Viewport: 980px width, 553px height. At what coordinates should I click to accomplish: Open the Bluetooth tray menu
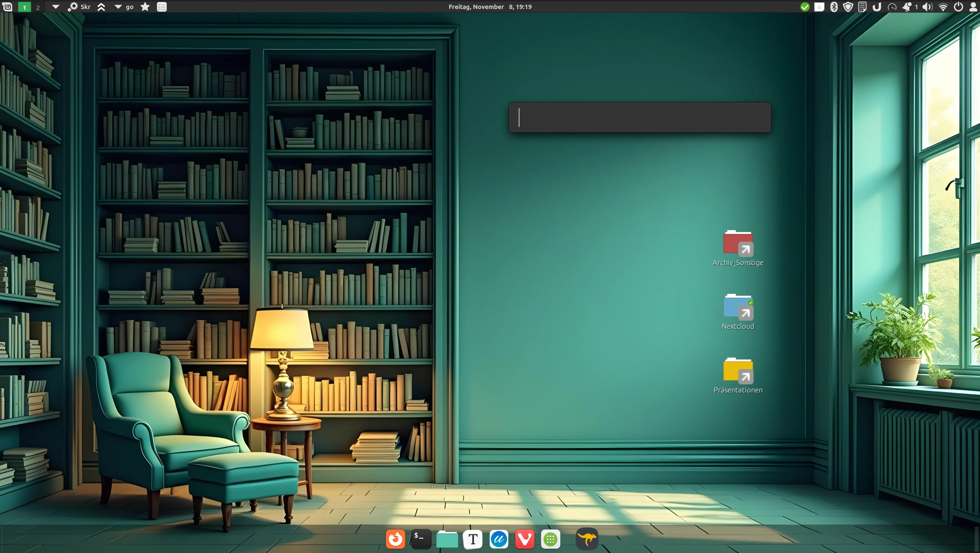(x=834, y=6)
